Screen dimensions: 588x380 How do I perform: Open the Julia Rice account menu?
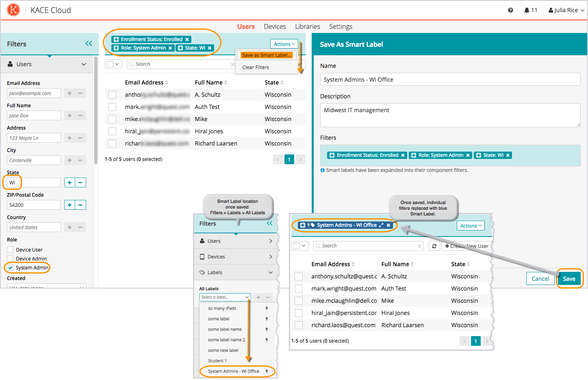566,10
